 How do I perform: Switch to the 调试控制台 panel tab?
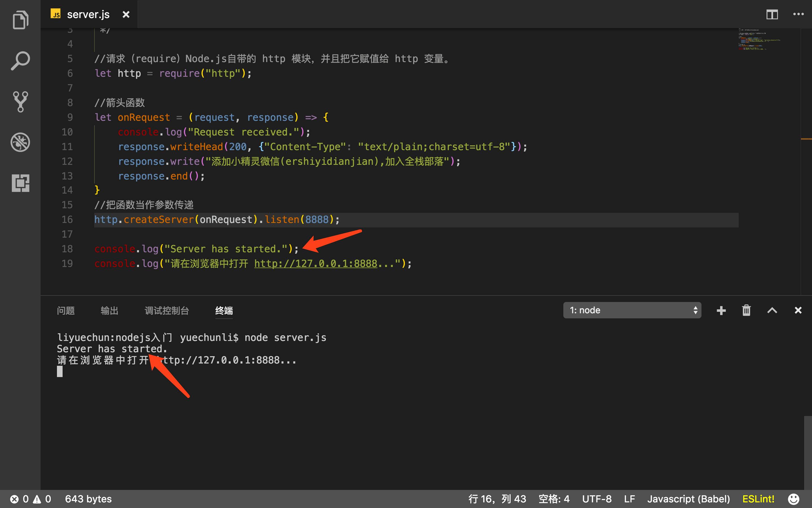(167, 310)
